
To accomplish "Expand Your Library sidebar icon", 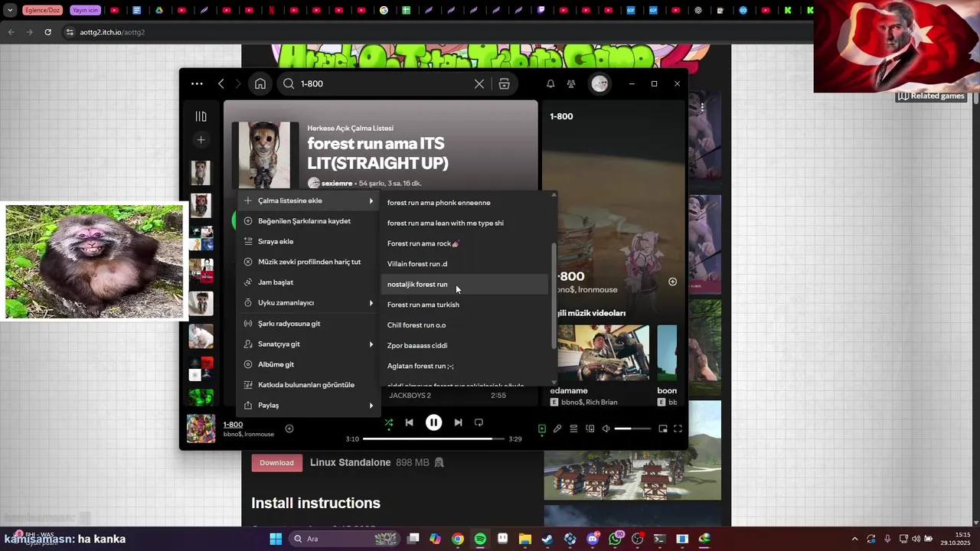I will (x=201, y=116).
